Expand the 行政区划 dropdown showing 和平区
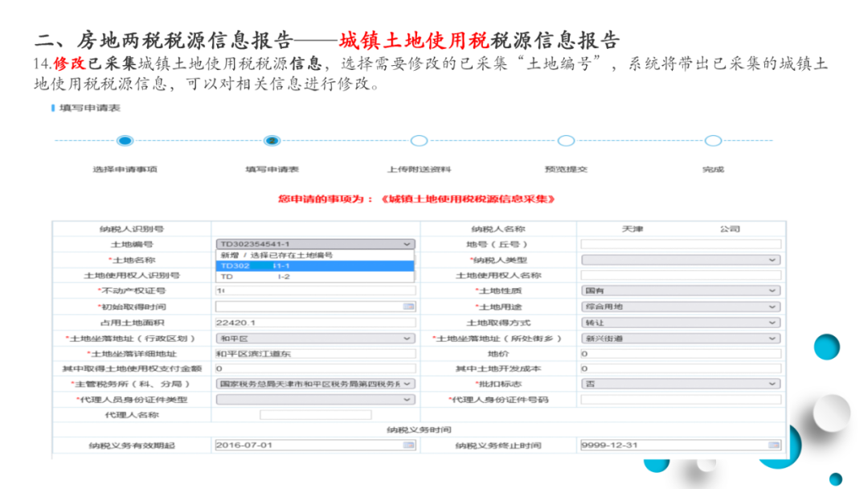 [315, 339]
